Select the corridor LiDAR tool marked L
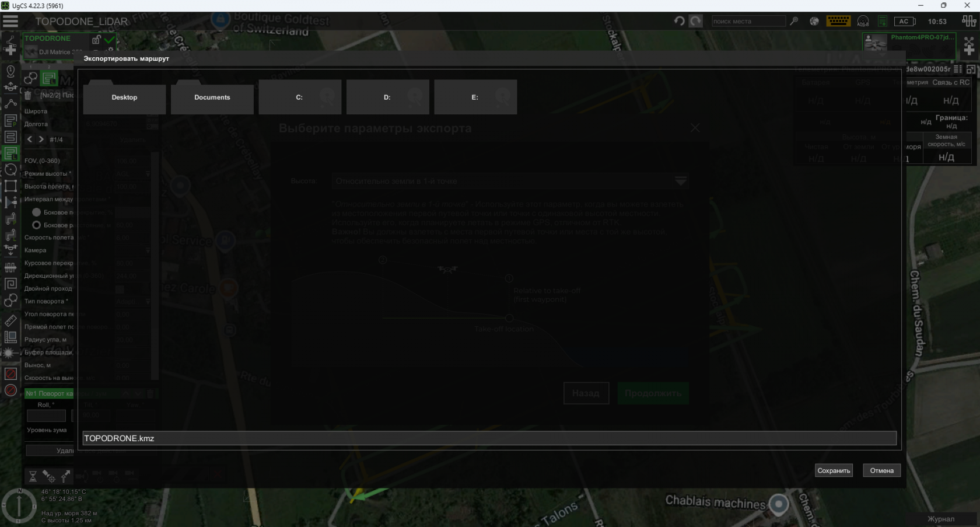980x527 pixels. click(x=10, y=235)
